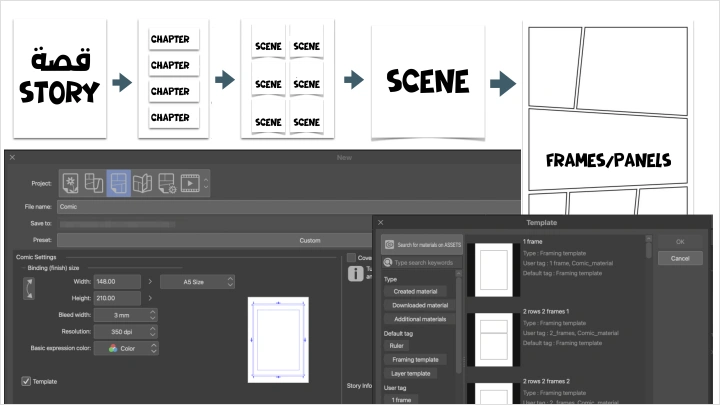Click the Clip Studio ASSETS search icon
Screen dimensions: 720x405
click(x=389, y=245)
